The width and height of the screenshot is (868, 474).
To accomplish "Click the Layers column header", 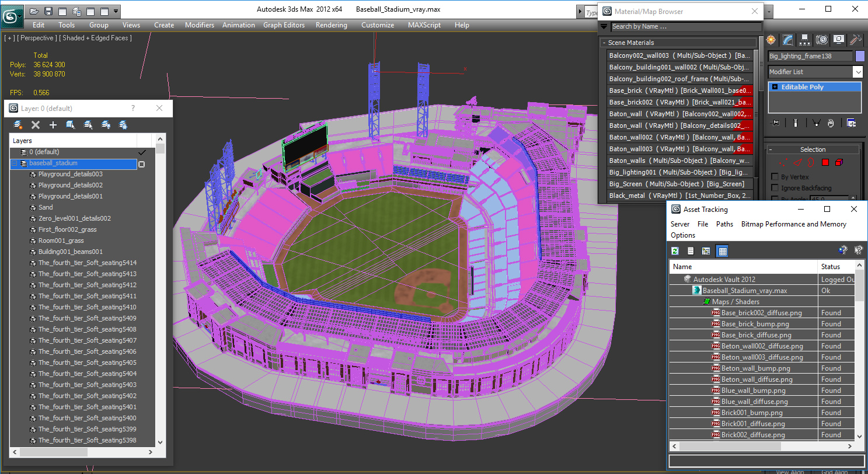I will (73, 141).
